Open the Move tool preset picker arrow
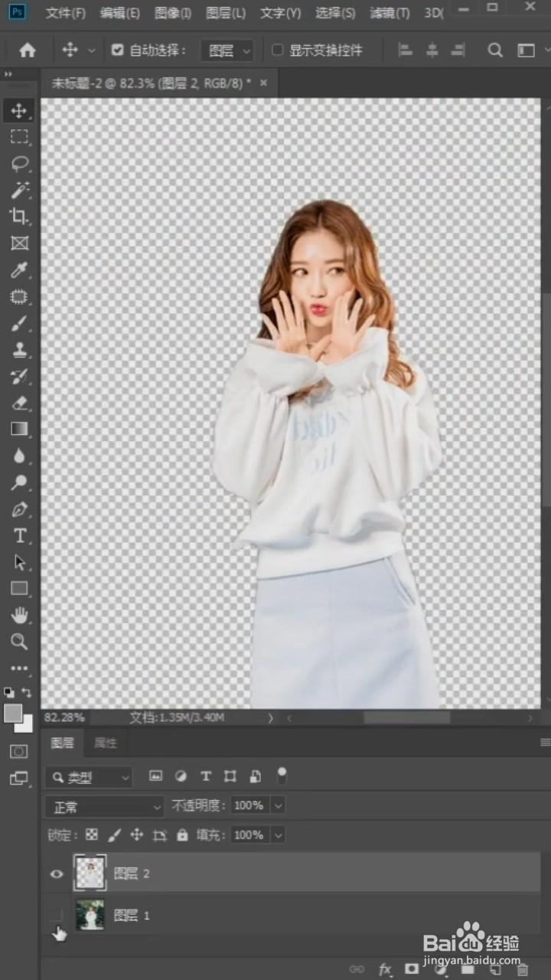 point(92,51)
